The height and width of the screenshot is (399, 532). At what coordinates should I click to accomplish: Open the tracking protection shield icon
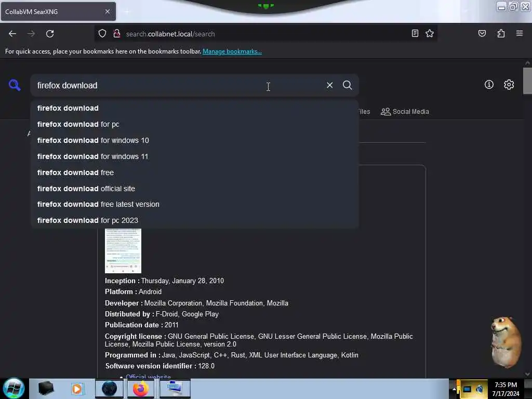pyautogui.click(x=102, y=34)
